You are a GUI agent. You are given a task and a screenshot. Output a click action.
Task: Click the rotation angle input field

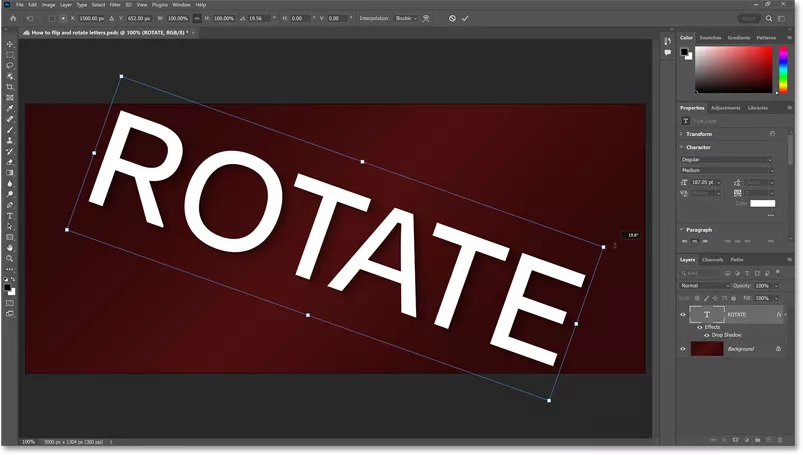tap(258, 18)
